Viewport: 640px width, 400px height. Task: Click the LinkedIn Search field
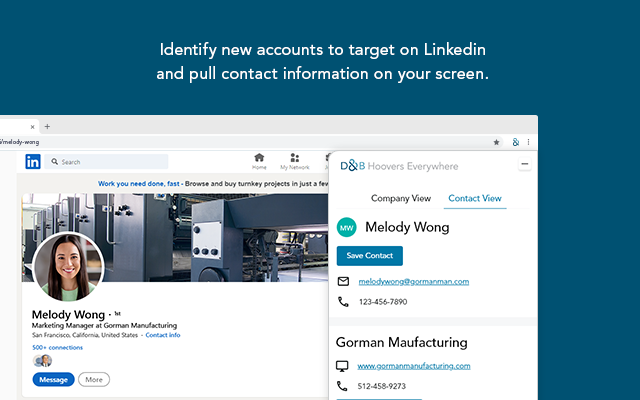coord(107,162)
